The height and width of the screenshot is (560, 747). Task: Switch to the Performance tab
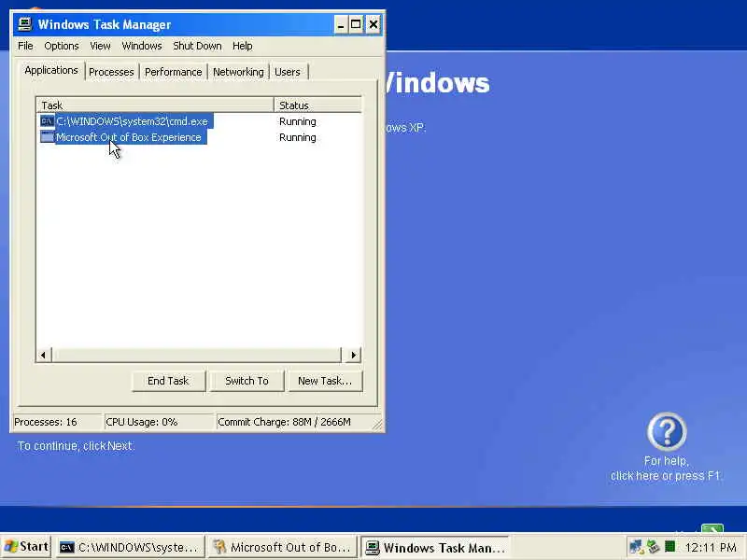[174, 72]
